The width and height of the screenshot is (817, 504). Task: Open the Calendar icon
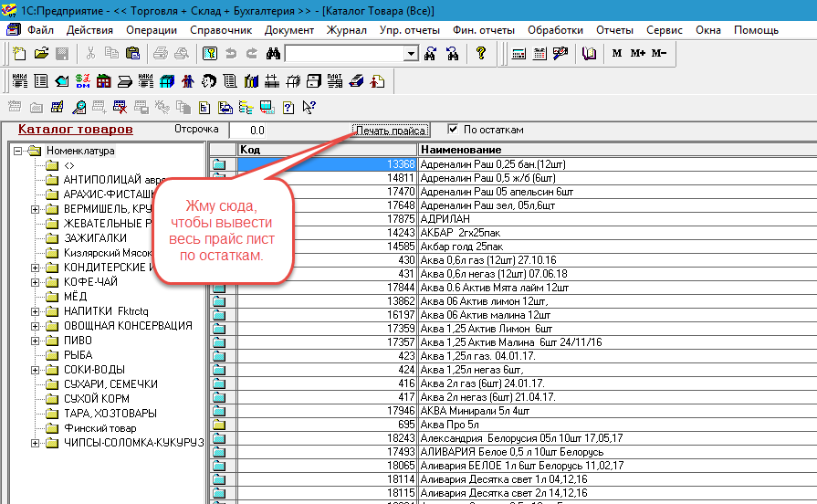click(x=539, y=53)
